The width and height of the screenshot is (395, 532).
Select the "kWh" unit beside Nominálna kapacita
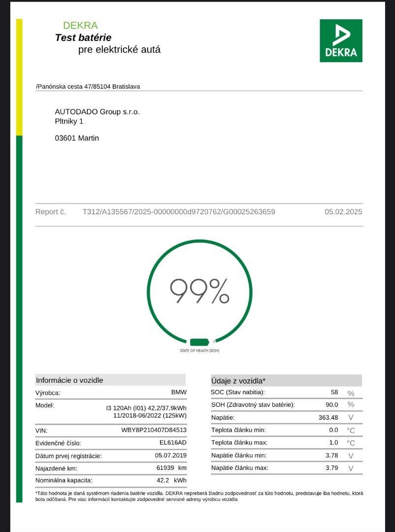click(x=180, y=480)
